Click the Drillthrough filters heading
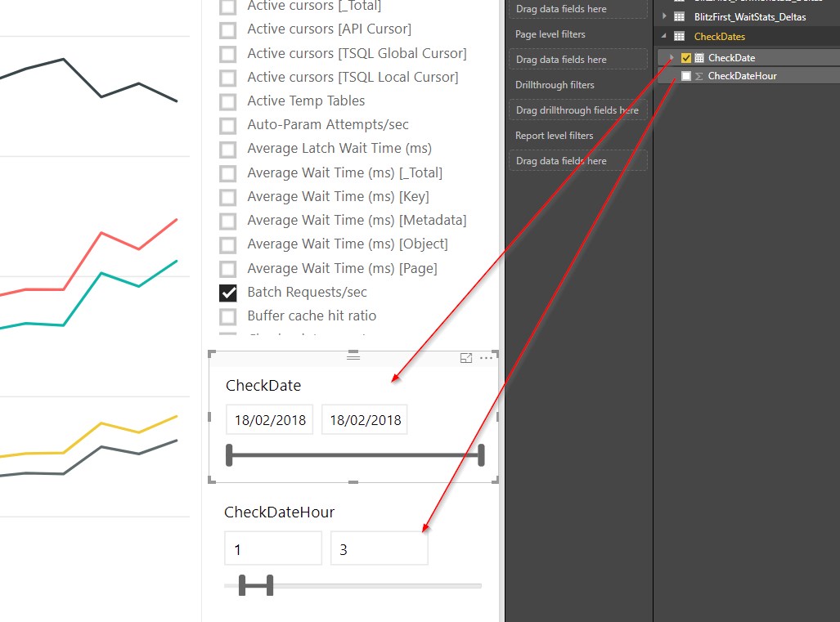Viewport: 840px width, 622px height. 555,84
